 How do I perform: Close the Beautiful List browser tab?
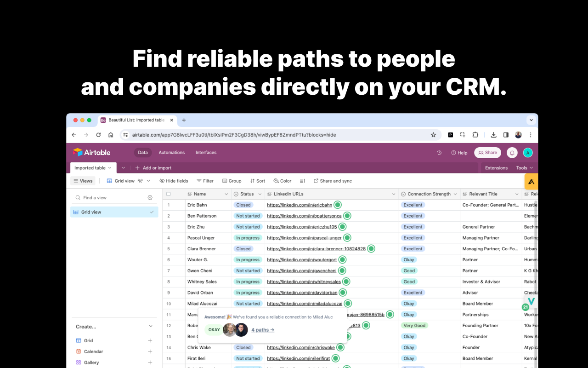click(x=172, y=120)
